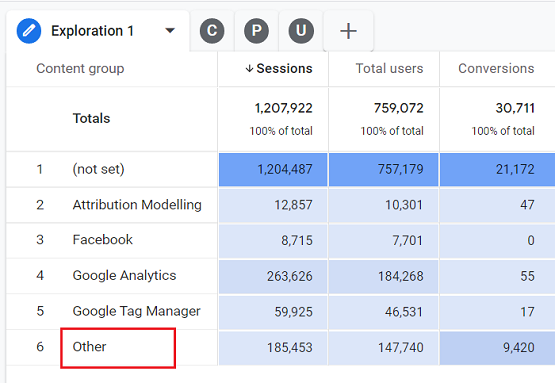The image size is (555, 383).
Task: Select total users cell 757,179
Action: click(x=384, y=170)
